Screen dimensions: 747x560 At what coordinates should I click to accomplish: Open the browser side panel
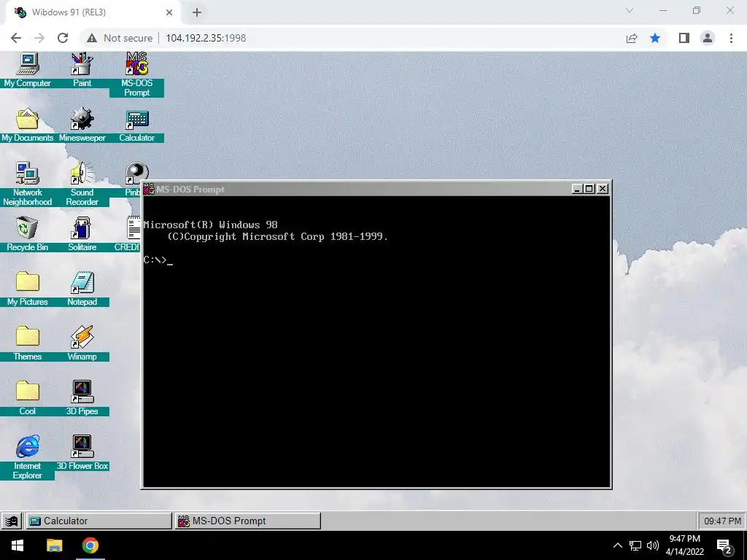[684, 38]
